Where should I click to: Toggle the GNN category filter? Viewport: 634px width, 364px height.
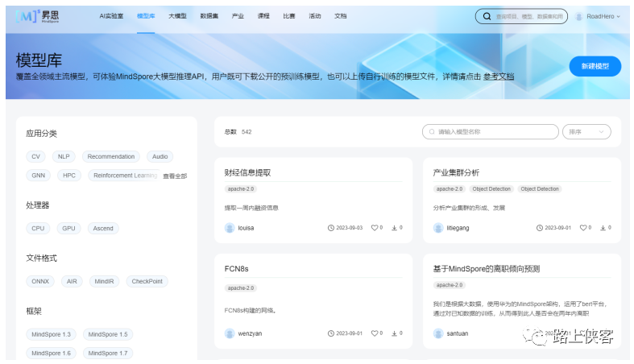39,176
